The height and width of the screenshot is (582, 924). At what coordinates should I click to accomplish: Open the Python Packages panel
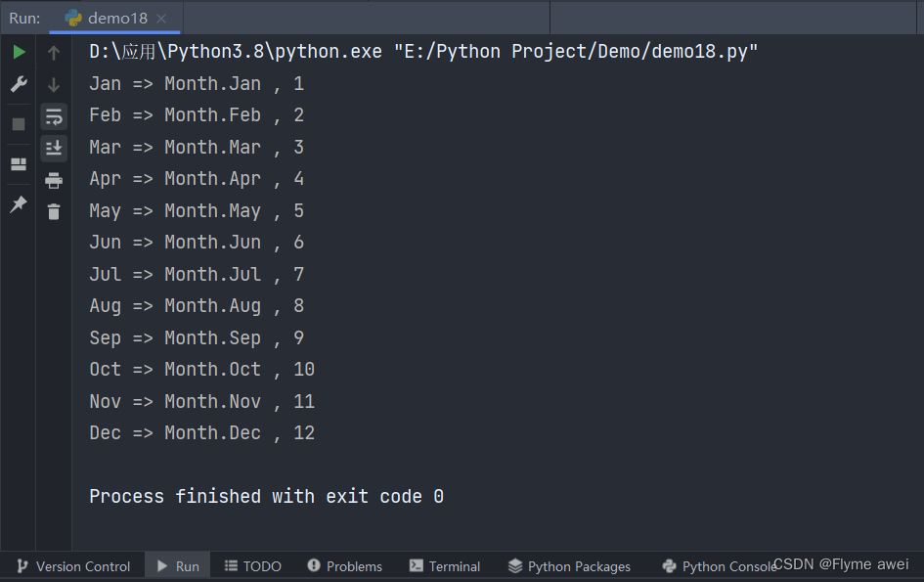pos(569,566)
